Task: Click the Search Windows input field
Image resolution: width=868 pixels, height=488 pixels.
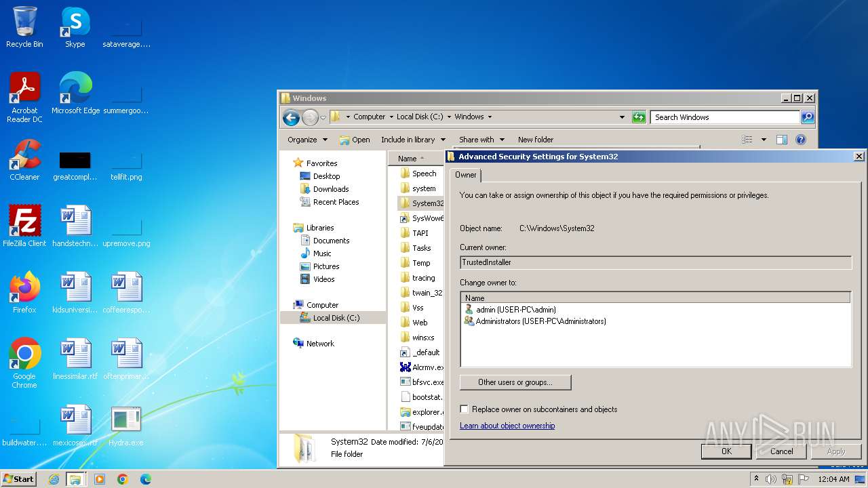Action: pos(725,117)
